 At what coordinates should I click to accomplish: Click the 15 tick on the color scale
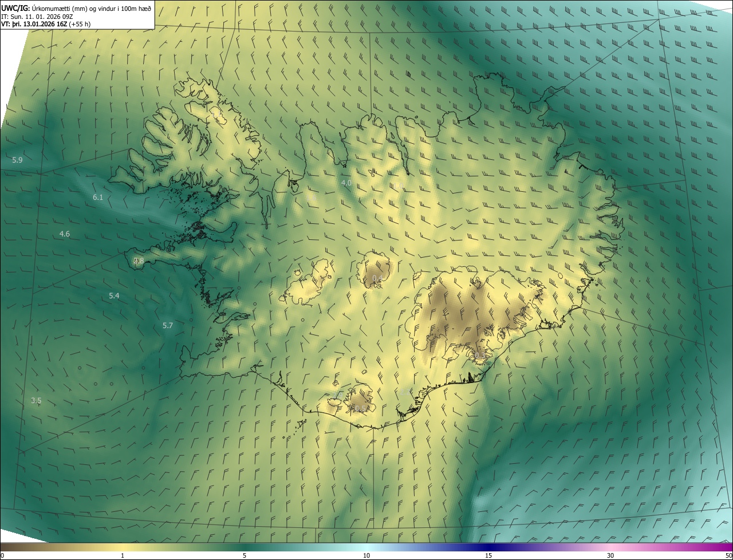pos(488,555)
